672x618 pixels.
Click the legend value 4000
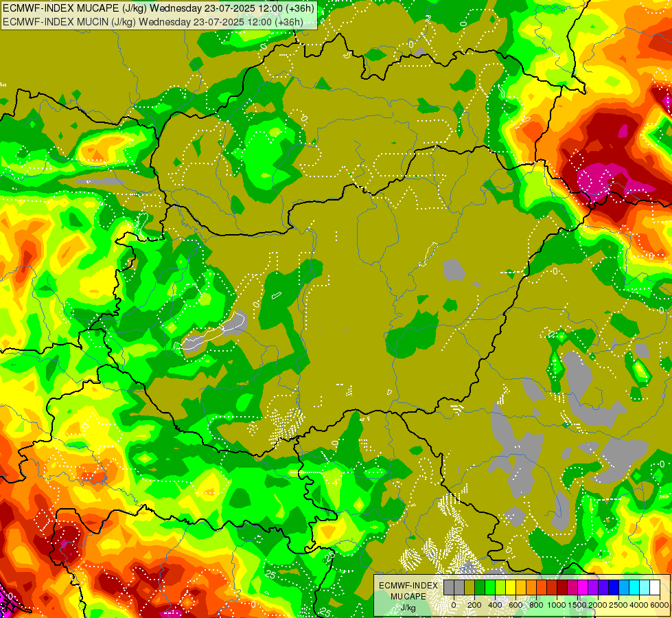[639, 605]
